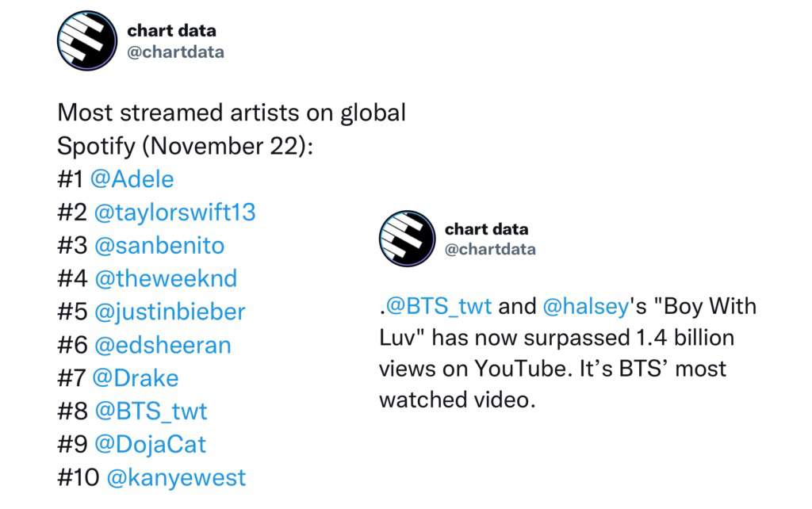Open the @Adele mention link
This screenshot has width=812, height=509.
(132, 179)
